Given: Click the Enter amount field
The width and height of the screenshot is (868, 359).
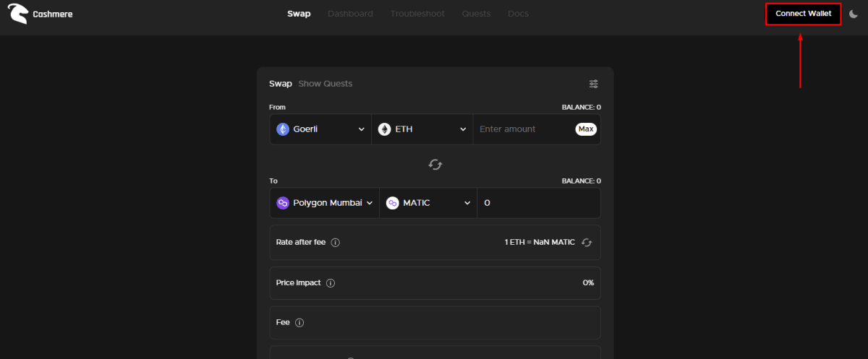Looking at the screenshot, I should 524,129.
